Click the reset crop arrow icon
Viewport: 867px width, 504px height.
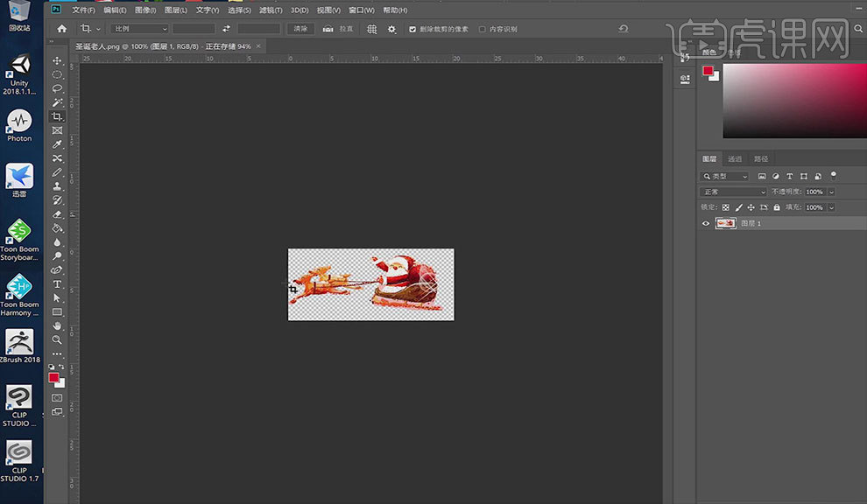[x=624, y=29]
